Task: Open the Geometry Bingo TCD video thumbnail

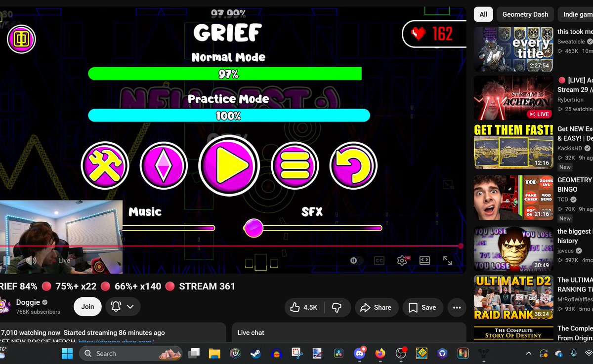Action: point(513,198)
